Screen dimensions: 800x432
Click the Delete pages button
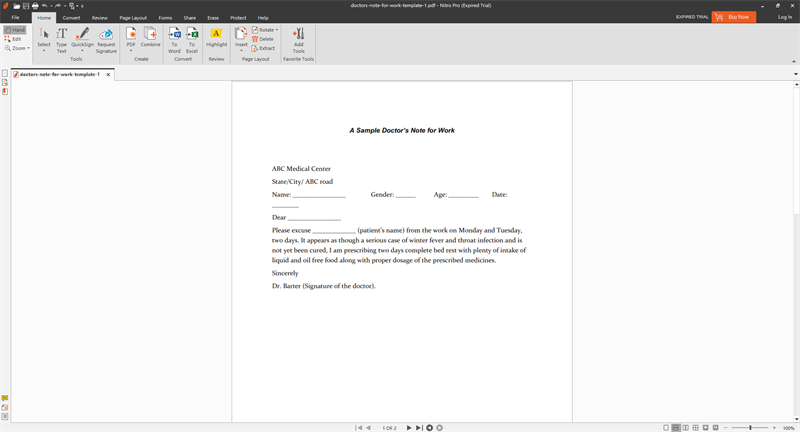click(263, 39)
